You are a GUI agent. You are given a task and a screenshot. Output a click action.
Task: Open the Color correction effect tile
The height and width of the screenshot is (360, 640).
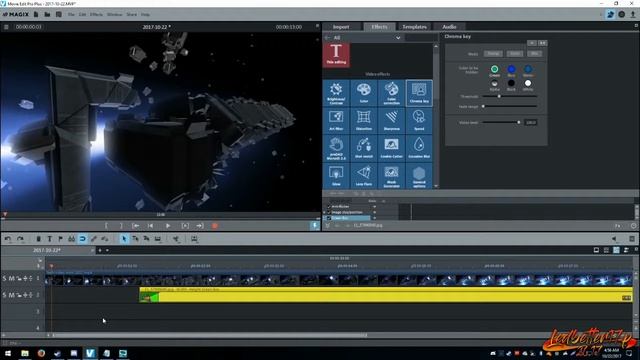[391, 93]
